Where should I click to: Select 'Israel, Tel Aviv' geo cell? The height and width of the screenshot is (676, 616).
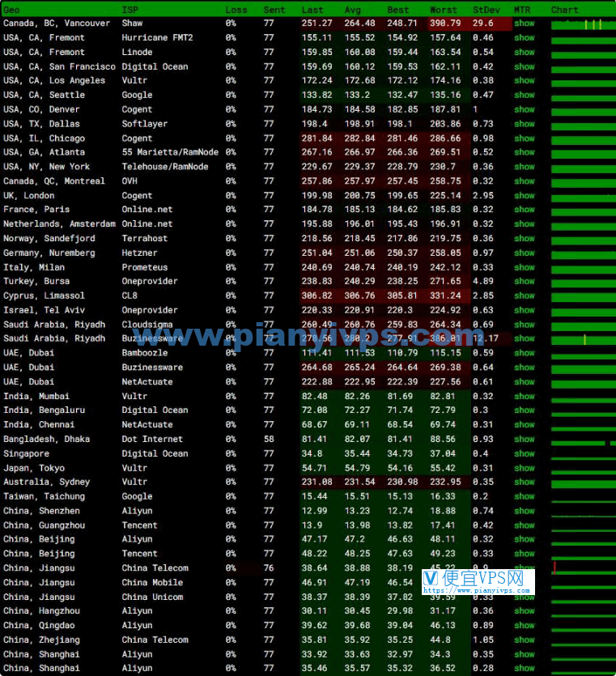[44, 310]
